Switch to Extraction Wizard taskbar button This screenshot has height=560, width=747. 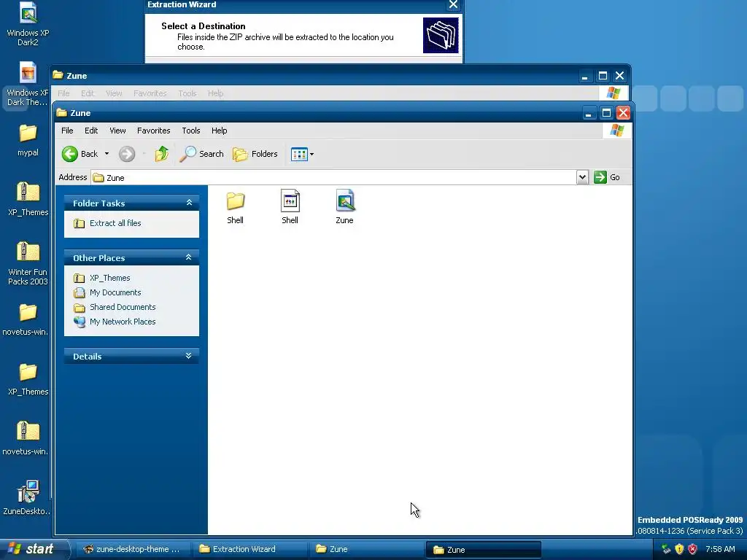249,549
